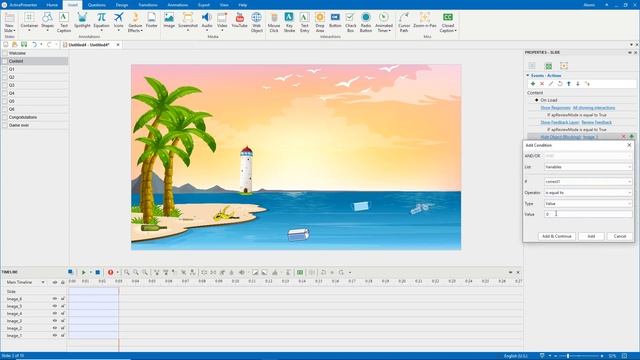
Task: Cancel the Add Condition dialog
Action: coord(620,236)
